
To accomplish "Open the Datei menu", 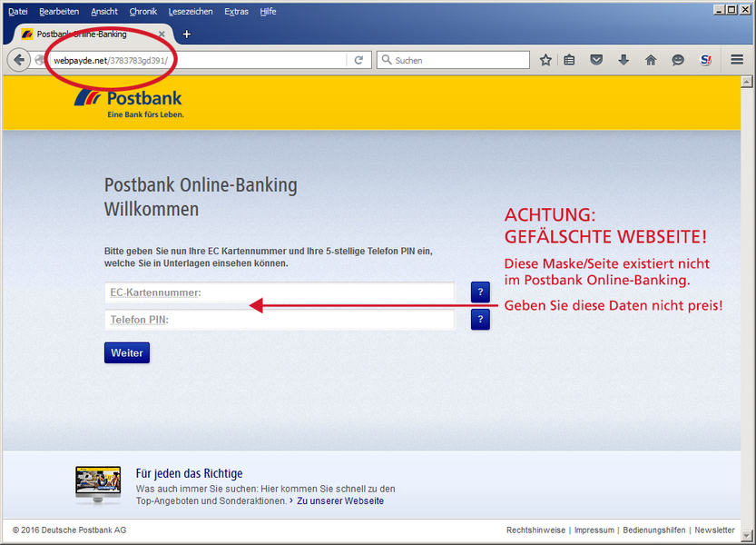I will pyautogui.click(x=18, y=11).
